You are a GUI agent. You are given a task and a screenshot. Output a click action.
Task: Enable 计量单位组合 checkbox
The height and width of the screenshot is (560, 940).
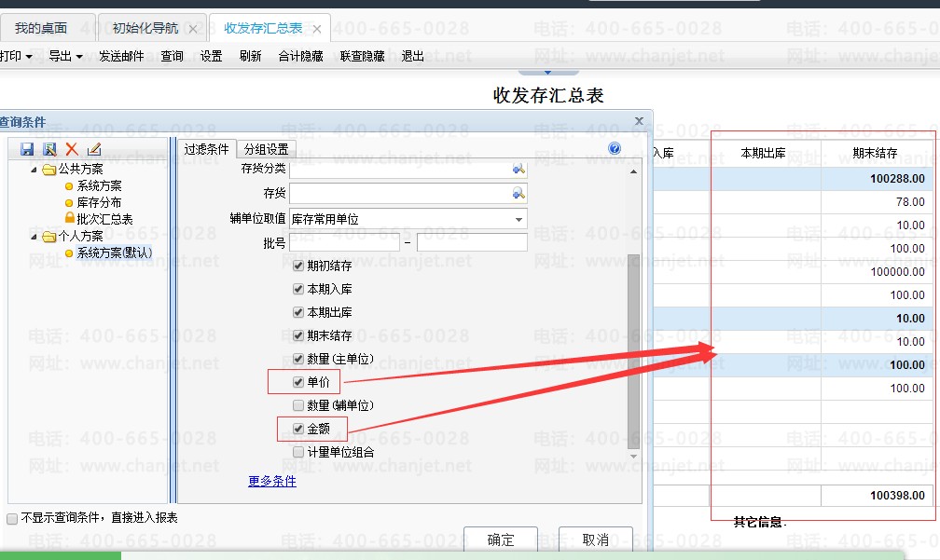298,452
